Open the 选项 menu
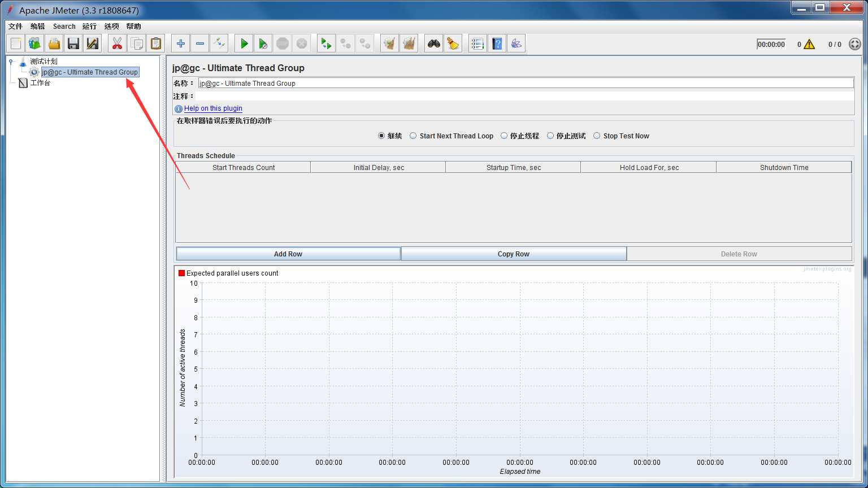Viewport: 868px width, 488px height. (112, 26)
